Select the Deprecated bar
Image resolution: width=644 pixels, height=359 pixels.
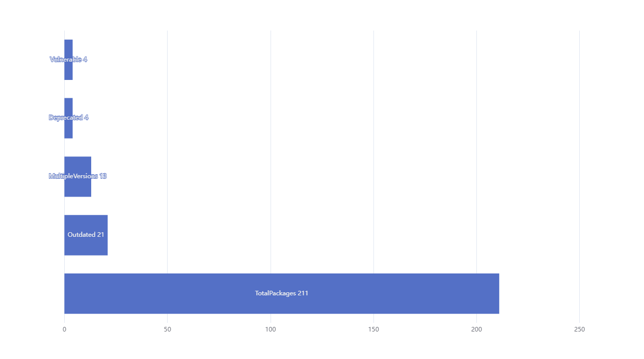(68, 129)
